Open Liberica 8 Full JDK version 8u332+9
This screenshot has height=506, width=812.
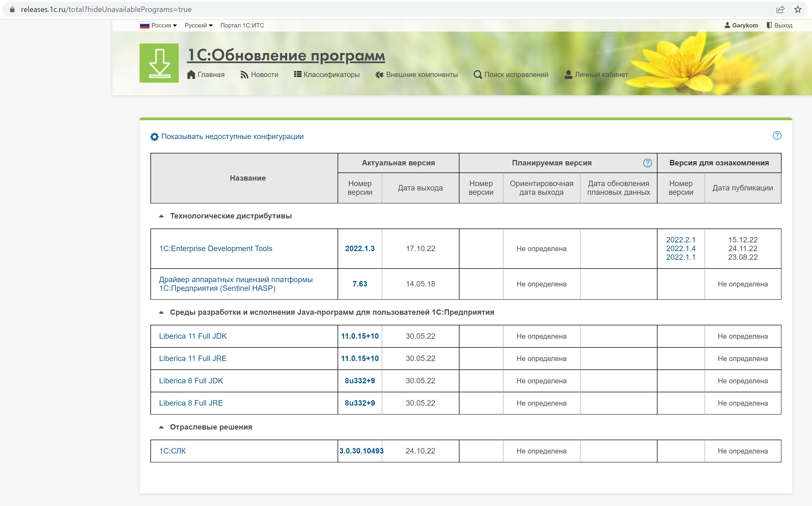point(360,381)
